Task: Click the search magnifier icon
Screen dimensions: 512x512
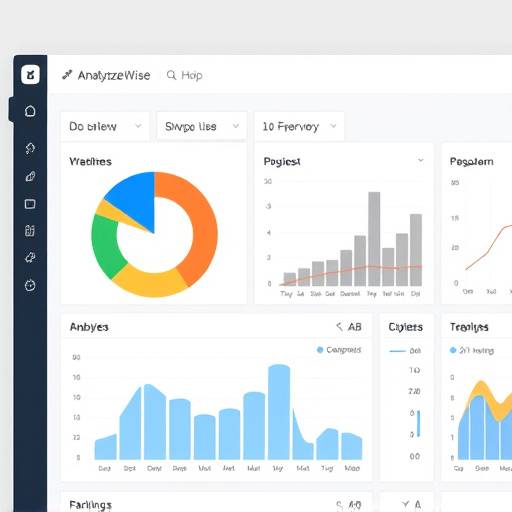Action: click(x=171, y=75)
